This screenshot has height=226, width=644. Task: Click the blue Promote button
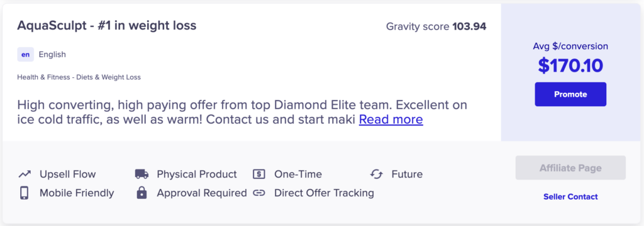click(x=570, y=94)
